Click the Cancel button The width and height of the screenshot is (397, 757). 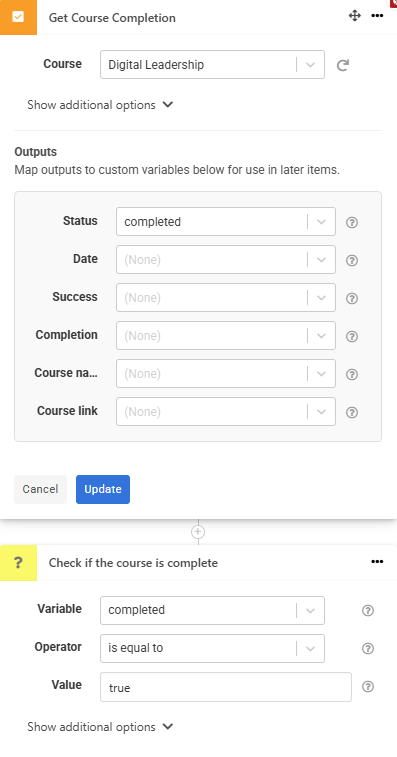pyautogui.click(x=40, y=489)
